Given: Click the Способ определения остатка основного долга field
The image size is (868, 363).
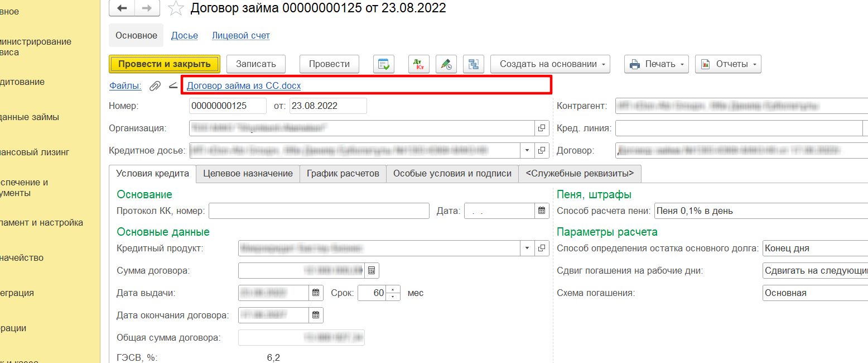Looking at the screenshot, I should [815, 248].
